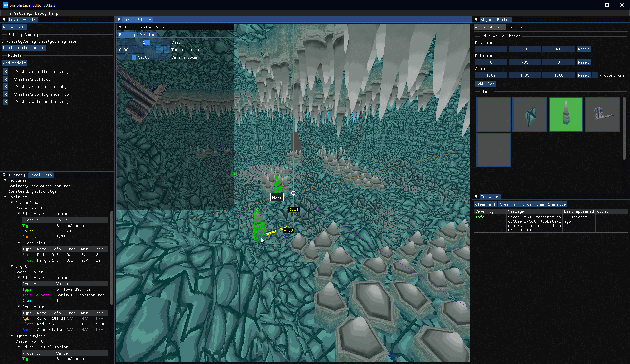Select the green stalactite model thumbnail

566,115
